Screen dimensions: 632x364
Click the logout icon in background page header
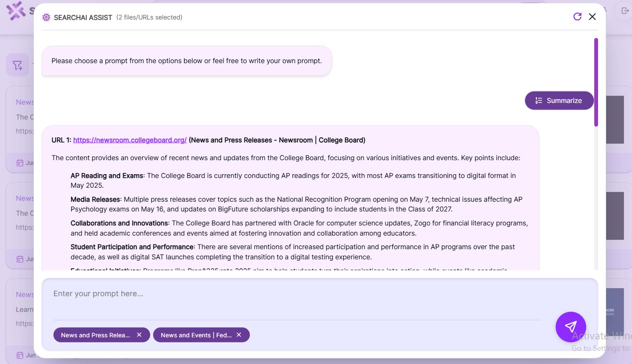pos(624,11)
